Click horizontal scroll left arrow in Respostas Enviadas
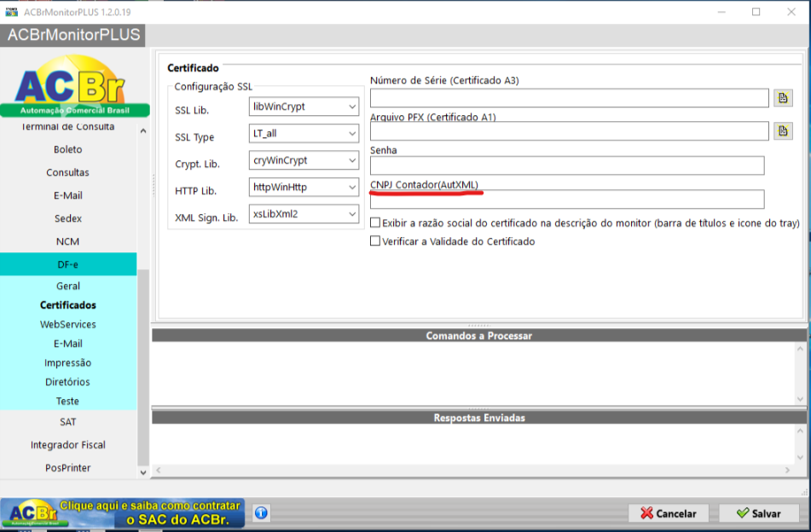The image size is (811, 532). (x=159, y=470)
